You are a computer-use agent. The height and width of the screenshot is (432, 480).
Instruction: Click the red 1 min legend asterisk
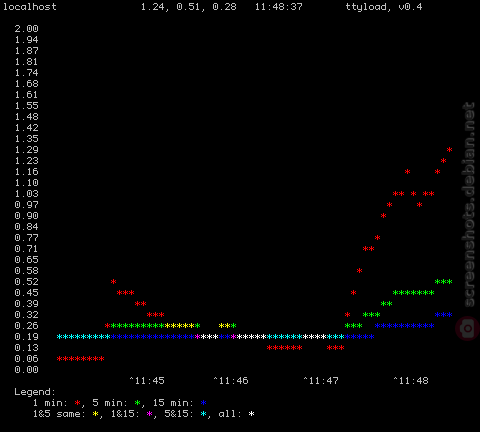tap(78, 403)
